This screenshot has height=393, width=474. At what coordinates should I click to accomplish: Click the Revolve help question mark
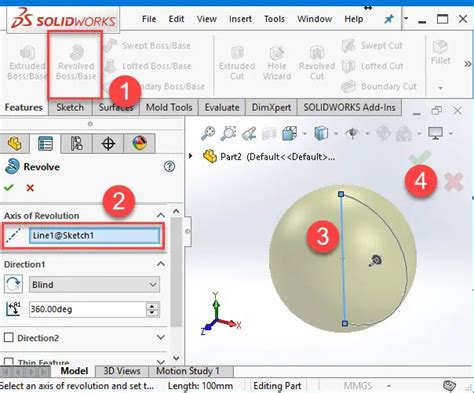[x=169, y=166]
